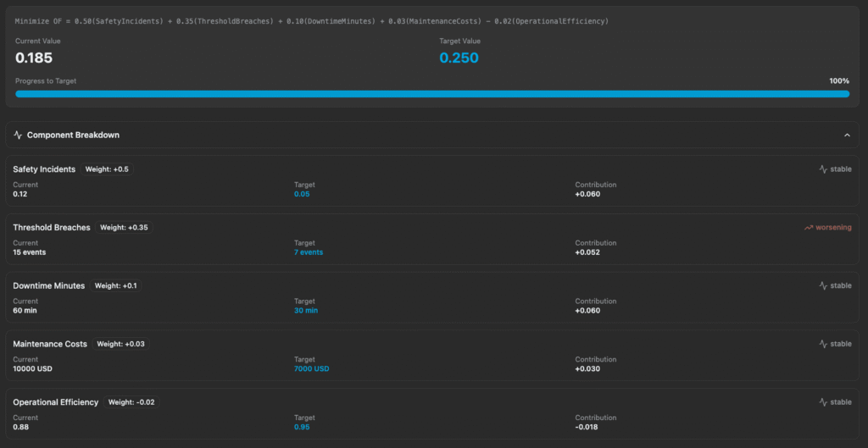The height and width of the screenshot is (448, 868).
Task: Select the Operational Efficiency weight -0.02 badge
Action: click(131, 403)
